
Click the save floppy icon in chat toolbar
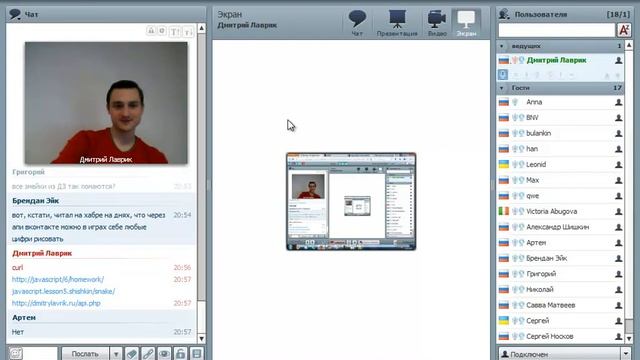[x=196, y=353]
